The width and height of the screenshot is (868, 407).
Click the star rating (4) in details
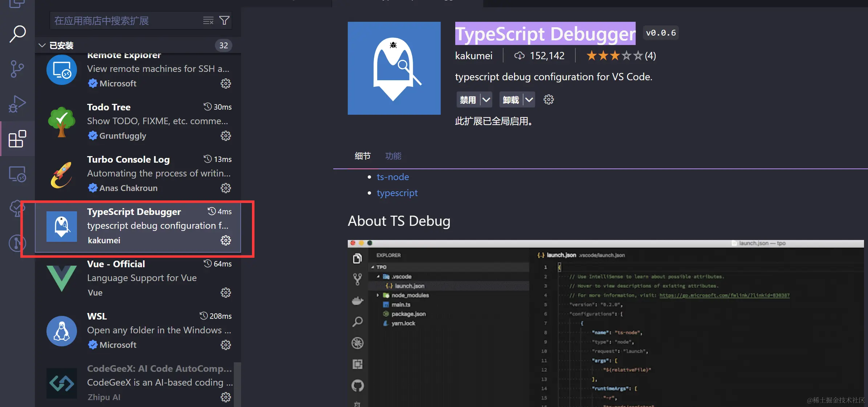click(x=621, y=56)
